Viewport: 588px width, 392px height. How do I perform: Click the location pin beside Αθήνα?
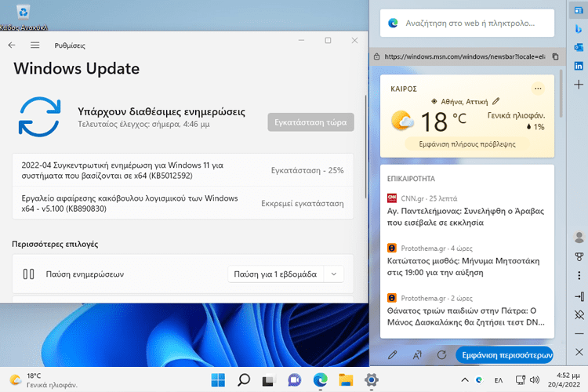click(x=434, y=101)
